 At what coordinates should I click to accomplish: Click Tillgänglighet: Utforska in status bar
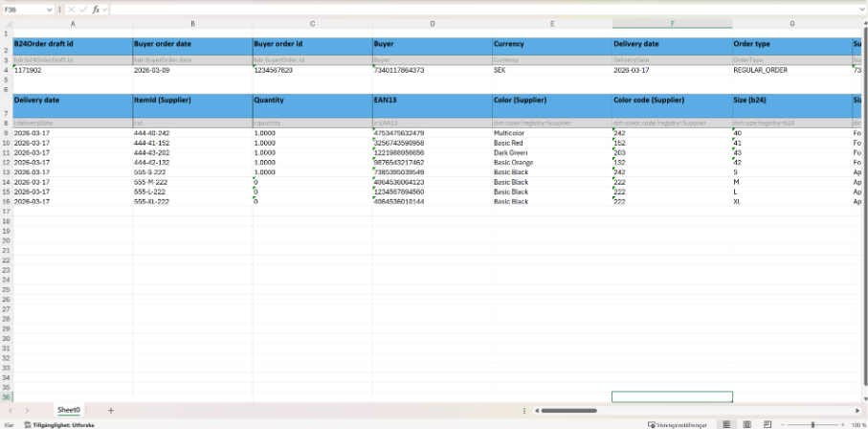pyautogui.click(x=57, y=424)
